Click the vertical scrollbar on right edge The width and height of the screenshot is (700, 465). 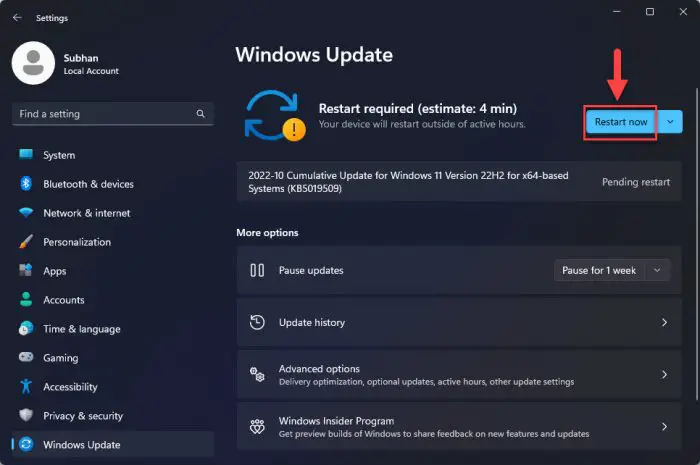click(x=696, y=244)
